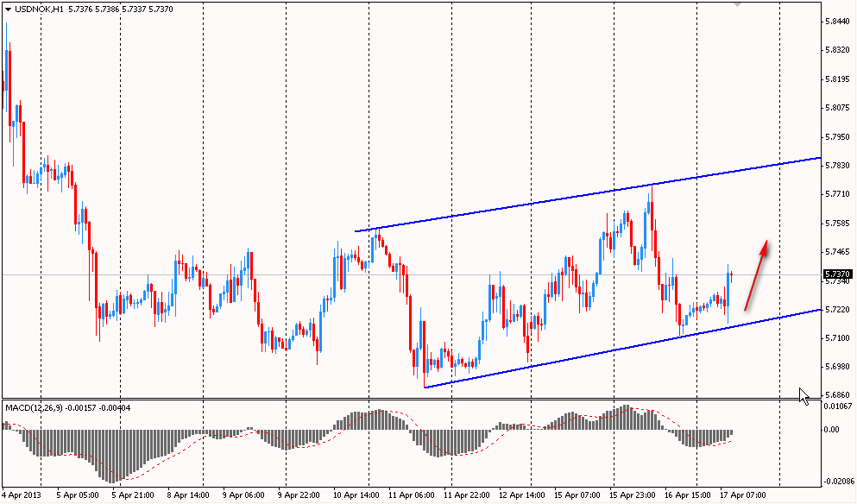This screenshot has height=504, width=857.
Task: Click price level 5.7100 on the scale
Action: click(x=838, y=337)
